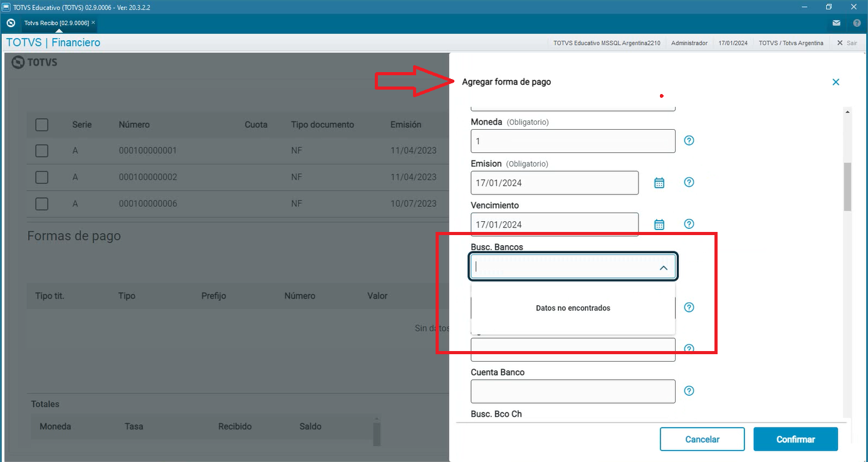868x462 pixels.
Task: Click the Confirmar button
Action: pyautogui.click(x=795, y=439)
